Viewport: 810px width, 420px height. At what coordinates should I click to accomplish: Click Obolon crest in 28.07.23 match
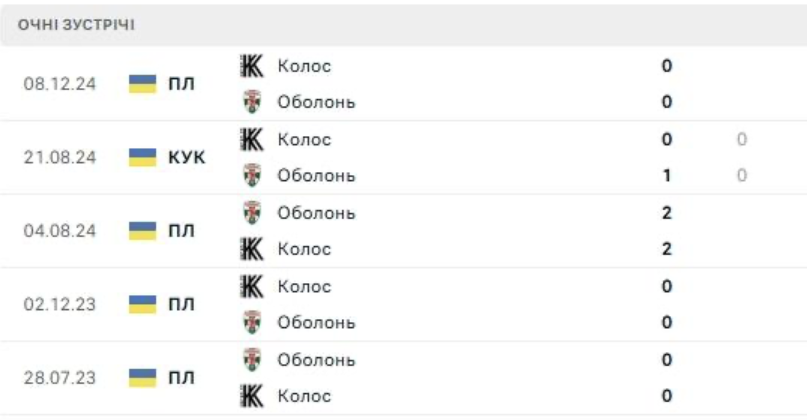coord(252,360)
